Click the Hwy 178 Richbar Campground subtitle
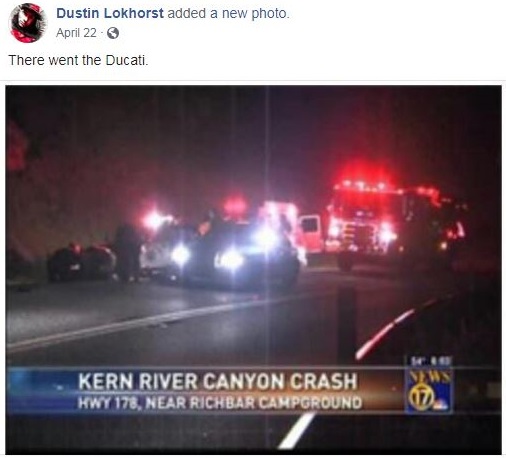 pyautogui.click(x=220, y=403)
